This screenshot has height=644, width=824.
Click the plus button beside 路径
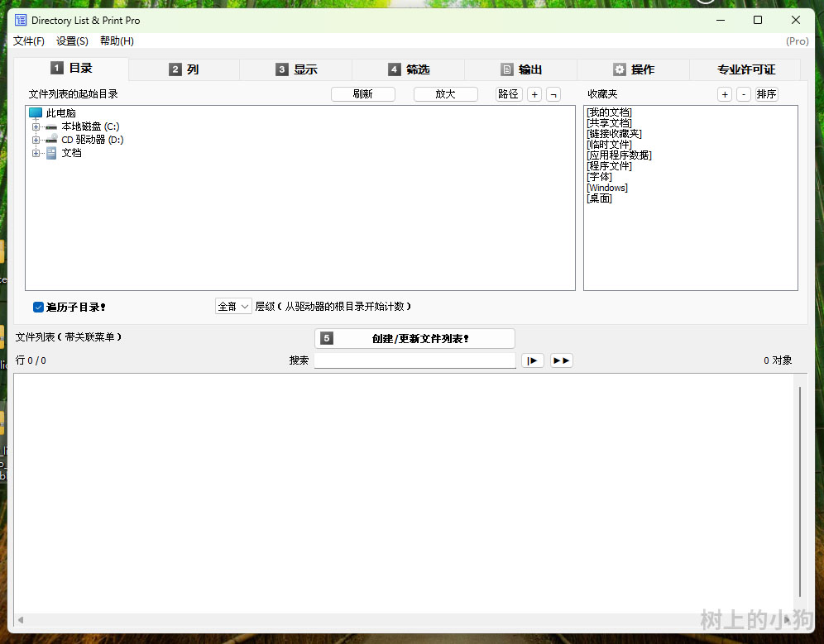click(534, 94)
